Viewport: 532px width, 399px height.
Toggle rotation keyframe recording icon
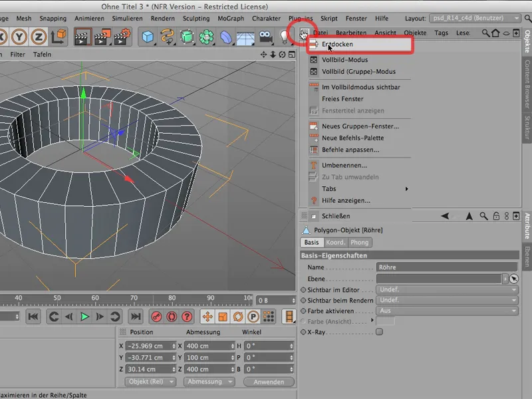238,317
